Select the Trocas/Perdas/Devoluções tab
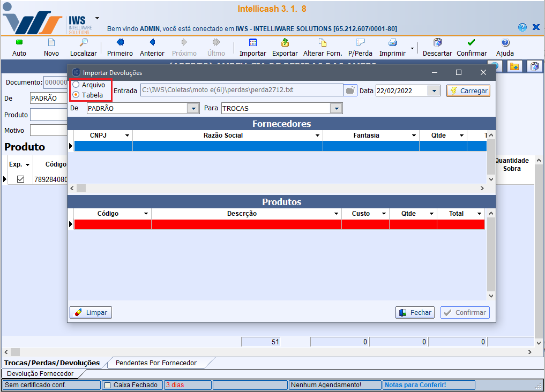This screenshot has width=545, height=392. [x=52, y=363]
